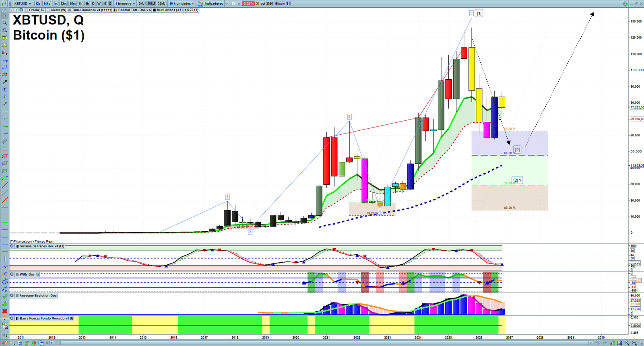Viewport: 644px width, 346px height.
Task: Open the Indicadores chart icon
Action: click(x=200, y=4)
